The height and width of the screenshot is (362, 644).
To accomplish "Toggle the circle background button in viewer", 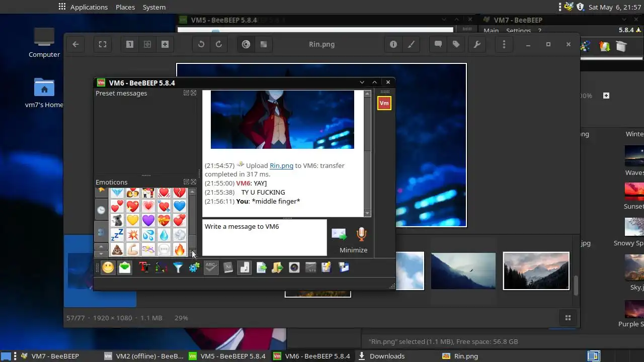I will coord(246,44).
